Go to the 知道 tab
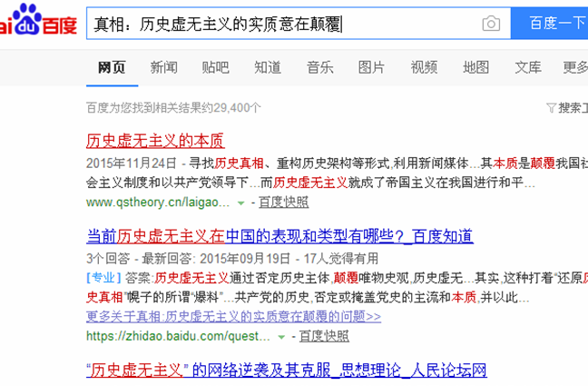The image size is (588, 386). (268, 67)
